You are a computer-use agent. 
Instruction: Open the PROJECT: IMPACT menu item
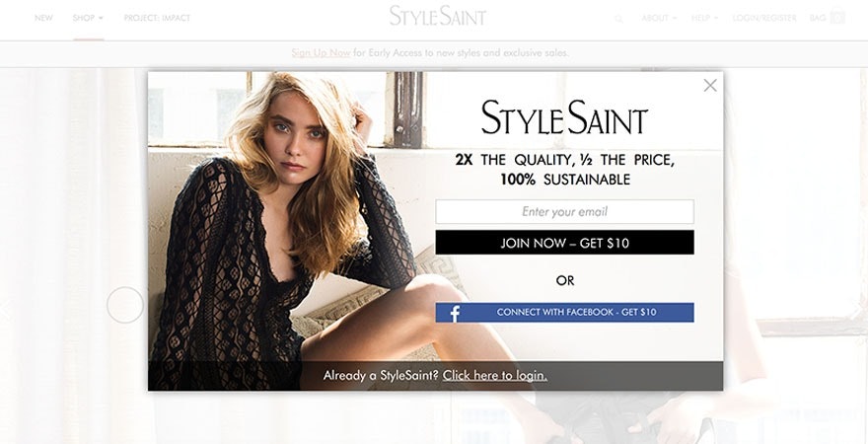[157, 18]
